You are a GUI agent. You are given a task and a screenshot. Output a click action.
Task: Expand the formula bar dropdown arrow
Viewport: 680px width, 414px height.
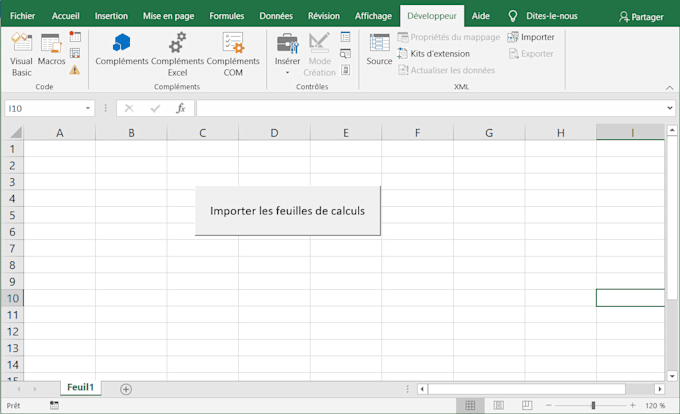pyautogui.click(x=670, y=108)
